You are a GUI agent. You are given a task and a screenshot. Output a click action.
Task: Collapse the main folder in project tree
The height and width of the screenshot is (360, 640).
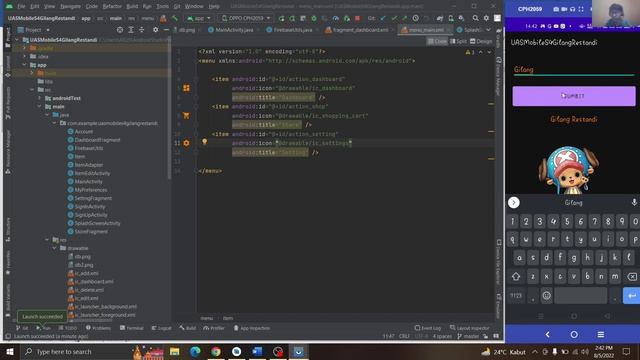tap(40, 107)
